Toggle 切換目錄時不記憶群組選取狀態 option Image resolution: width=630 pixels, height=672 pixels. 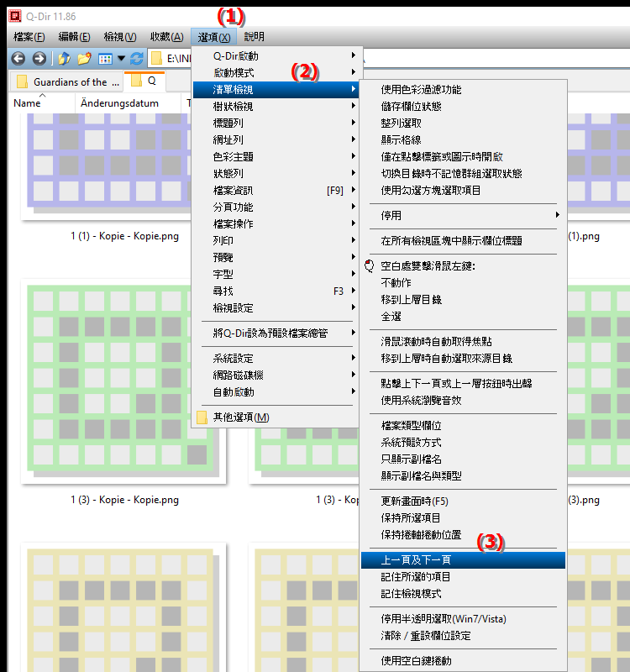click(x=464, y=174)
